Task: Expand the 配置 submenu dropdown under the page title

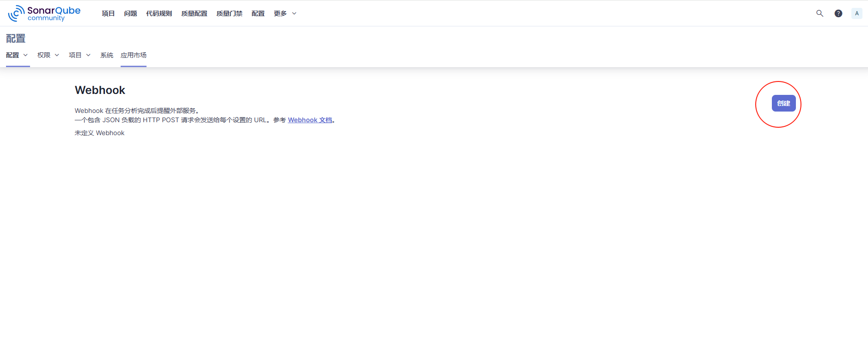Action: [17, 55]
